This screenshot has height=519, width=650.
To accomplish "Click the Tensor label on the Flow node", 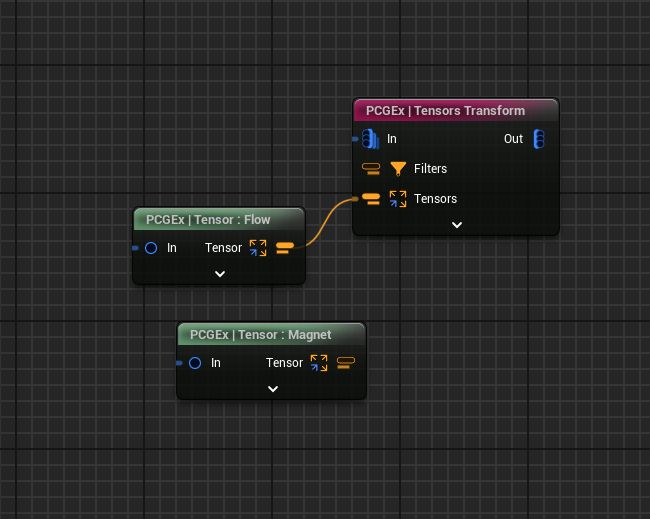I will [x=223, y=248].
